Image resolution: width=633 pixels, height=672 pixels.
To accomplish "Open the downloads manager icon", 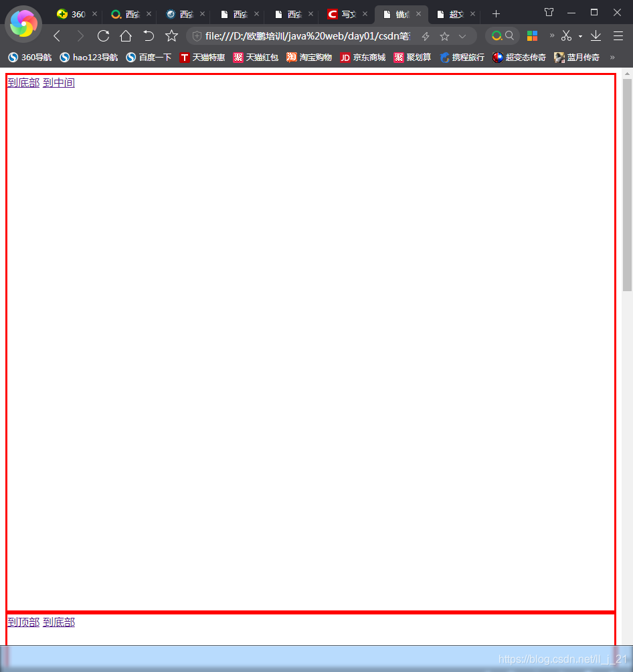I will 596,36.
